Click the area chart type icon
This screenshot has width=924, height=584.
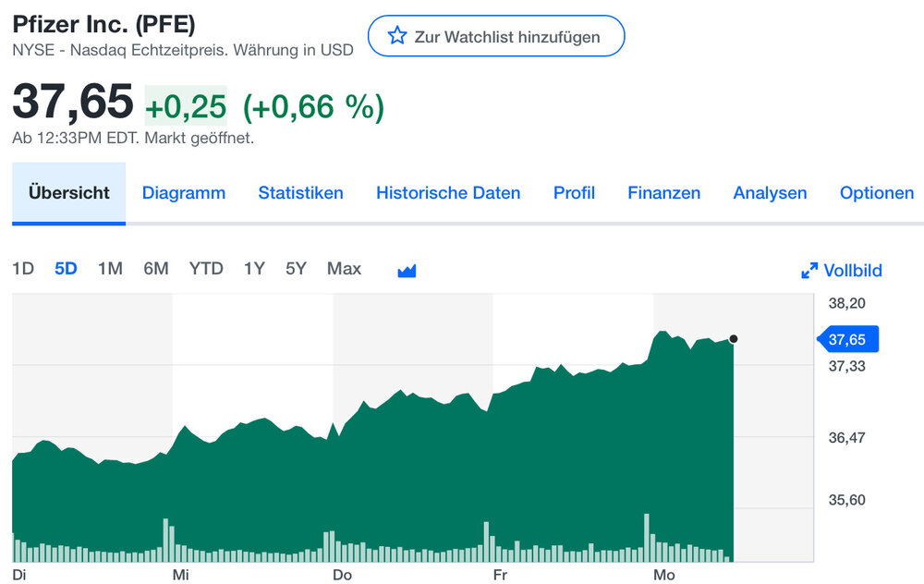point(407,270)
